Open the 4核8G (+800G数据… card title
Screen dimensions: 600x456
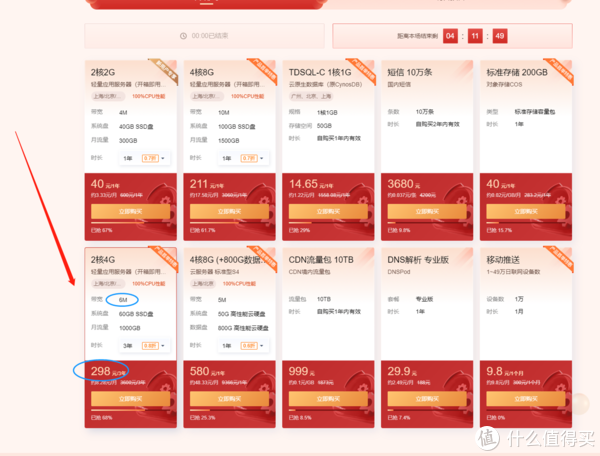click(229, 260)
